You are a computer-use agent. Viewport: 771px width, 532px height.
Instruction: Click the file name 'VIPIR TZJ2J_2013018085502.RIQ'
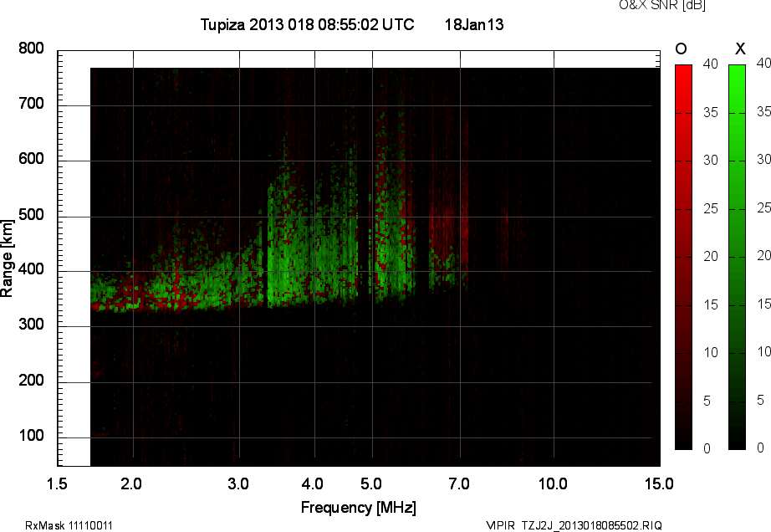tap(574, 525)
